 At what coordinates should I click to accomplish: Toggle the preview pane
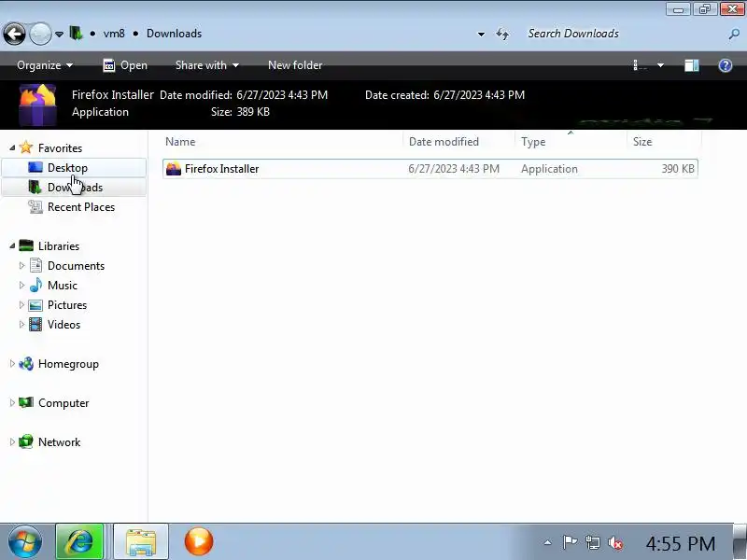tap(692, 65)
